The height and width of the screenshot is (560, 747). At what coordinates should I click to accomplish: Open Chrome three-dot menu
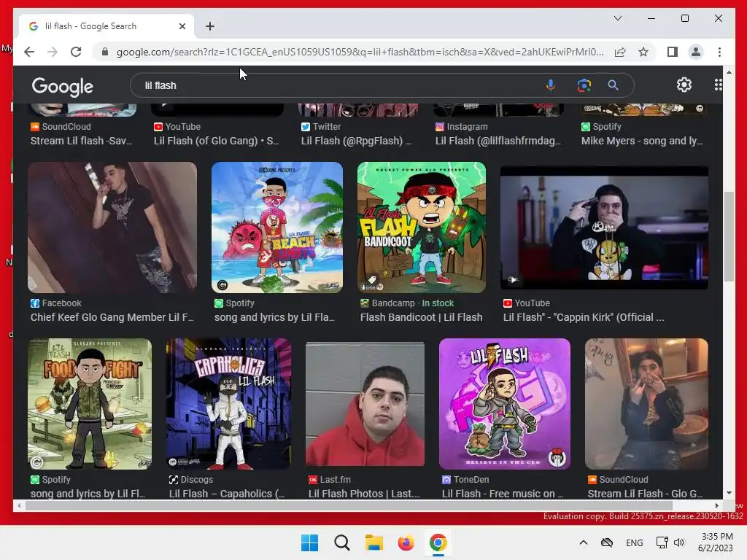[x=719, y=52]
